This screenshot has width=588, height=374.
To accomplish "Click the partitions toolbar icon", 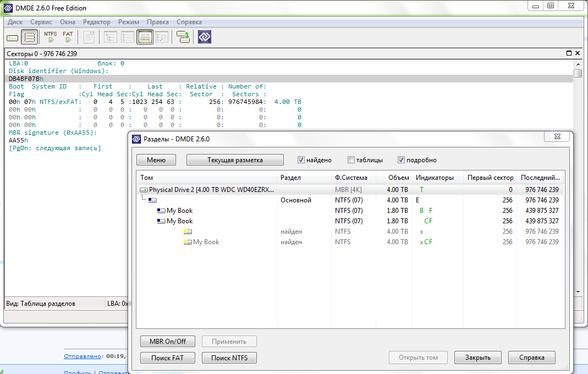I will click(x=30, y=37).
